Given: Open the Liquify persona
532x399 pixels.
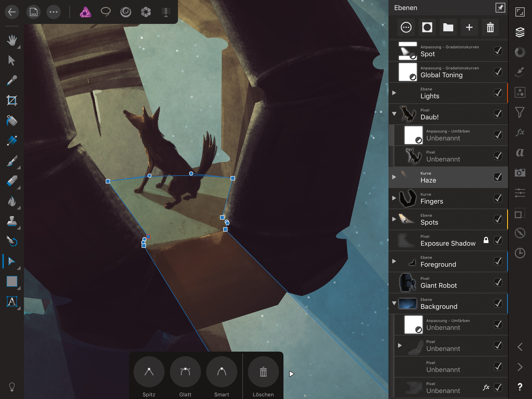Looking at the screenshot, I should coord(126,12).
